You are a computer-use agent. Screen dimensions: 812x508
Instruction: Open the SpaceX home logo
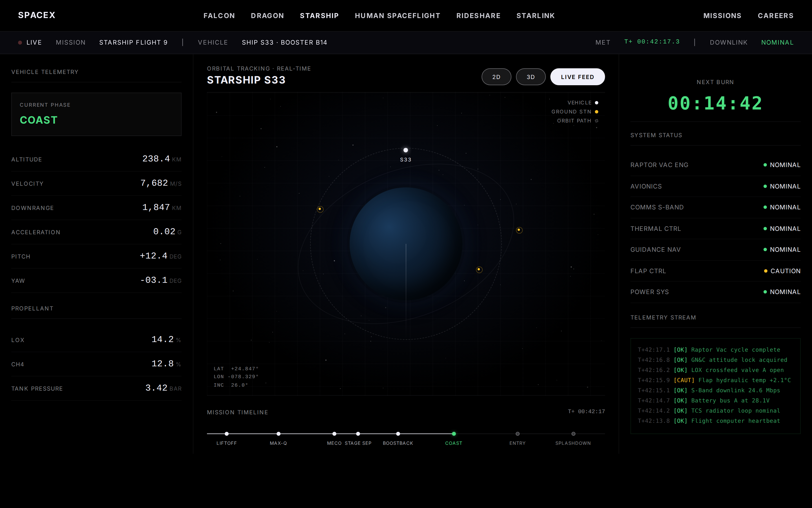[37, 15]
